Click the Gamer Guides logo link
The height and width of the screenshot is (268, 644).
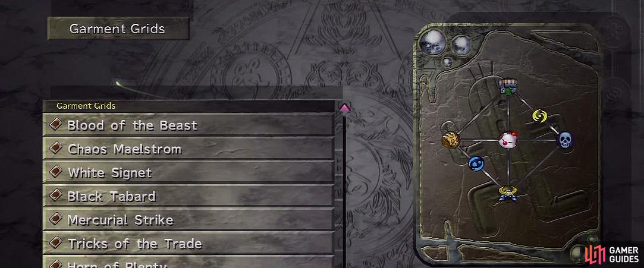[611, 254]
